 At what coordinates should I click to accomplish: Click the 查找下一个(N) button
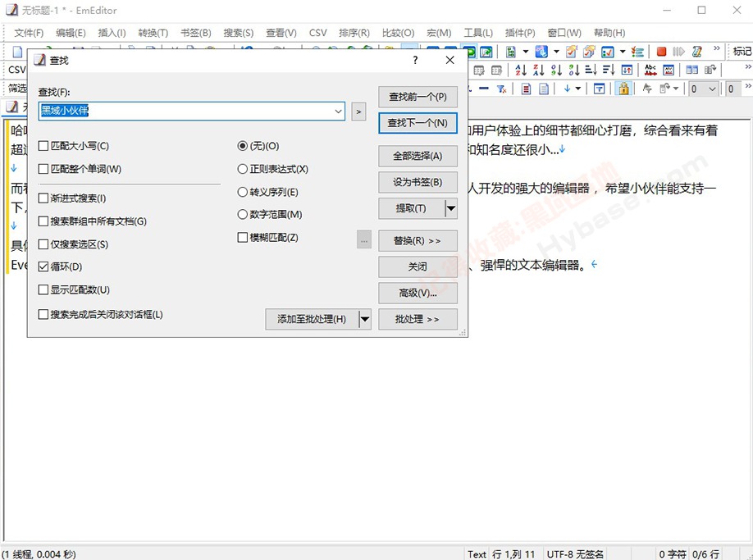(418, 123)
